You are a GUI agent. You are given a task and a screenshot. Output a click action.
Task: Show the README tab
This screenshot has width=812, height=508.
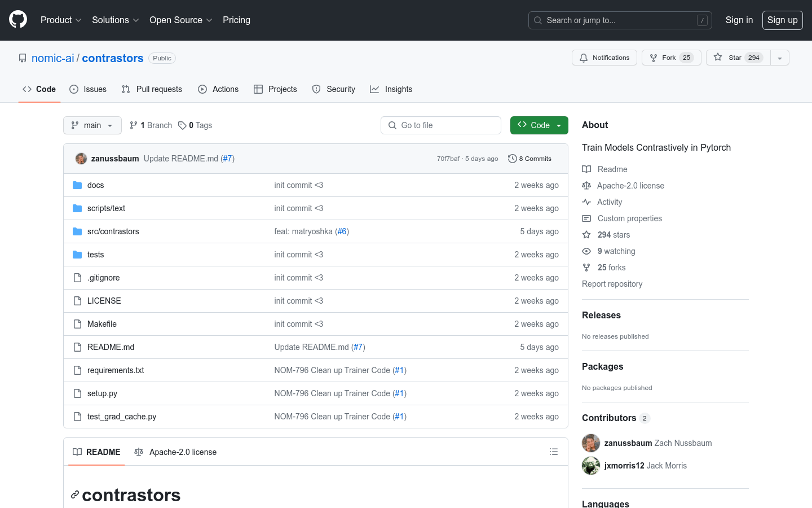tap(96, 452)
